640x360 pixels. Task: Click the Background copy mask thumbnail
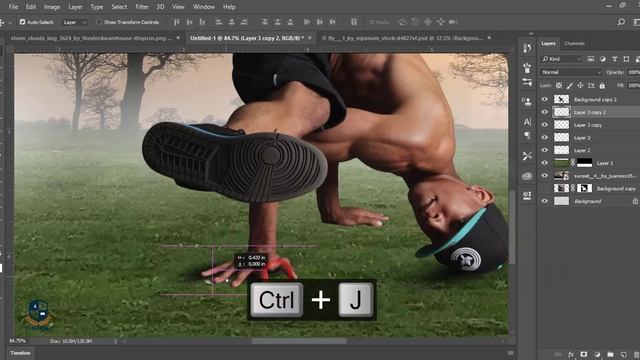click(584, 188)
